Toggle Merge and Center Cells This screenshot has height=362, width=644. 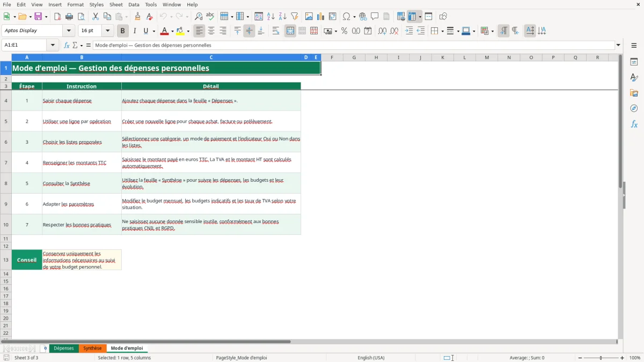pyautogui.click(x=290, y=31)
